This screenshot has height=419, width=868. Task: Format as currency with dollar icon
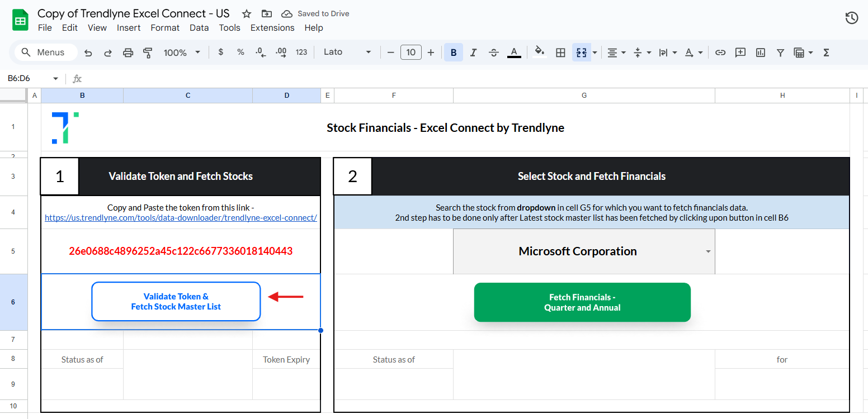(221, 52)
